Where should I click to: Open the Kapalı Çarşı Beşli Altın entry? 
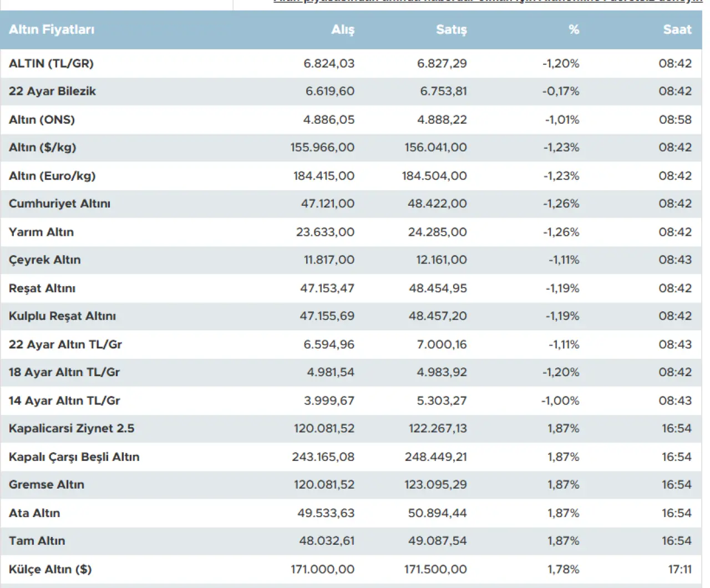[74, 457]
